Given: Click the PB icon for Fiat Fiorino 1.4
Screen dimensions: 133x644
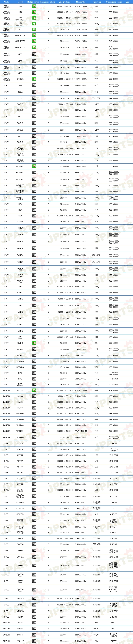Looking at the screenshot, I should pos(34,166).
